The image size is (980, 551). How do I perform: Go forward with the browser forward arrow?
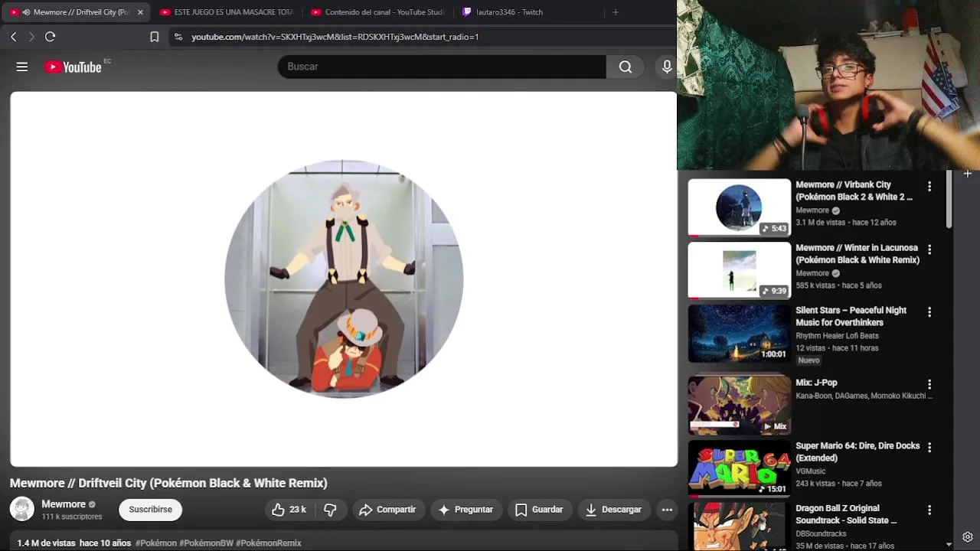coord(31,37)
